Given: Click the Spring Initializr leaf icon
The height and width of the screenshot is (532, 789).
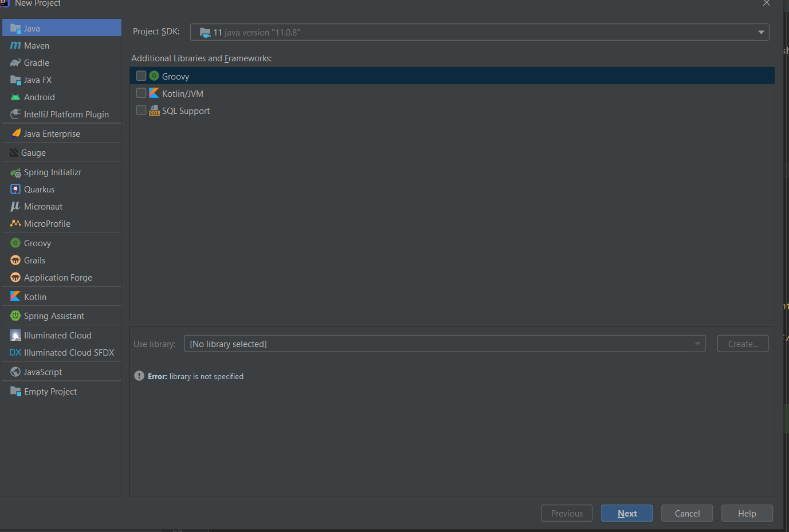Looking at the screenshot, I should point(15,172).
